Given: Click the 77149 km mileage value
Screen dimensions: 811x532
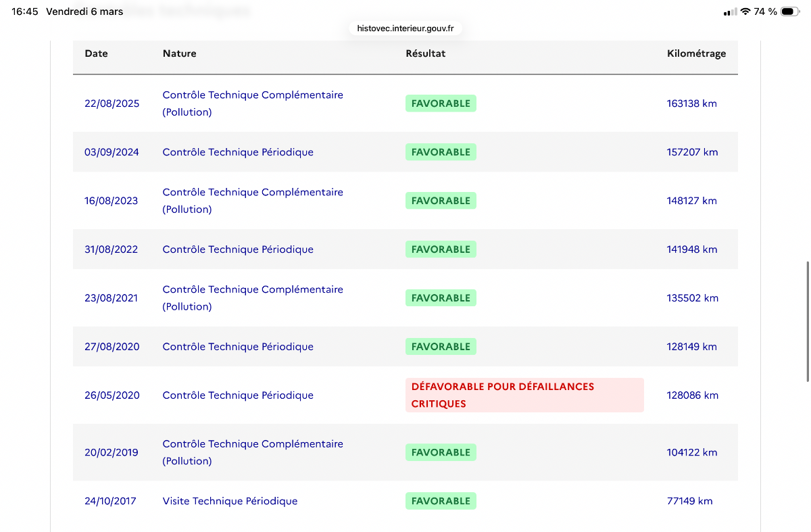Looking at the screenshot, I should pos(689,501).
